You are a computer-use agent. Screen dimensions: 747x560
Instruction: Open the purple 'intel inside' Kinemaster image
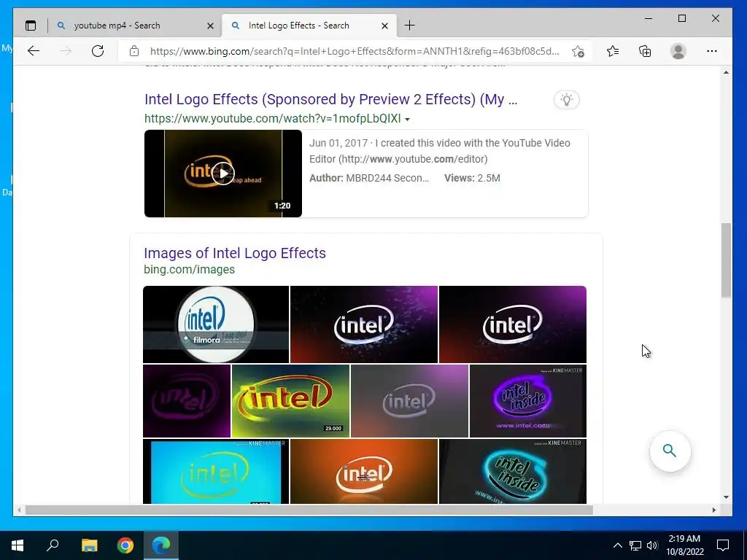[x=528, y=401]
